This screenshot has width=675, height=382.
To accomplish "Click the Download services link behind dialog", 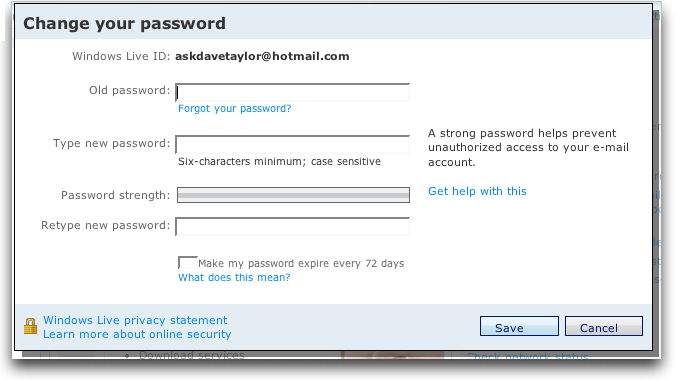I will coord(192,355).
